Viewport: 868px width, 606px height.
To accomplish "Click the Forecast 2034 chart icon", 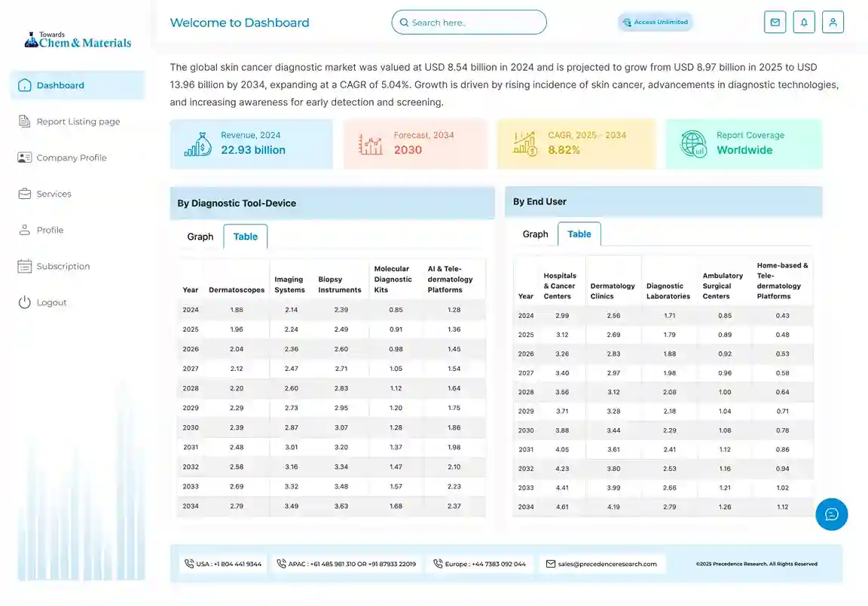I will point(371,143).
